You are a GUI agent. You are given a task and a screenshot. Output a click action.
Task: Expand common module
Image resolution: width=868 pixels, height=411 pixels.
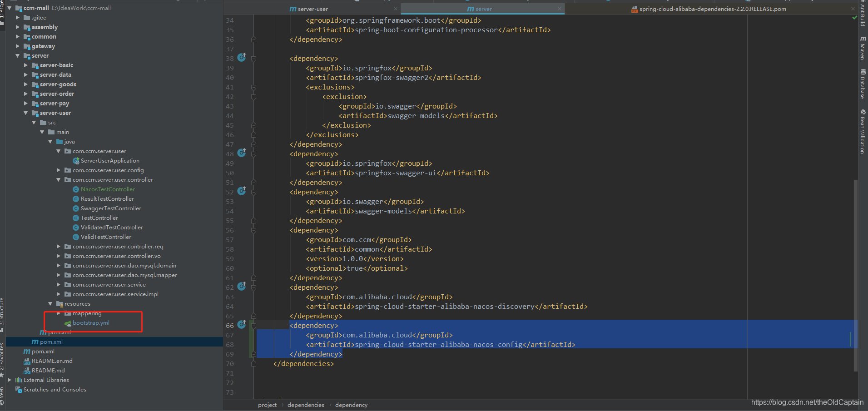coord(18,37)
